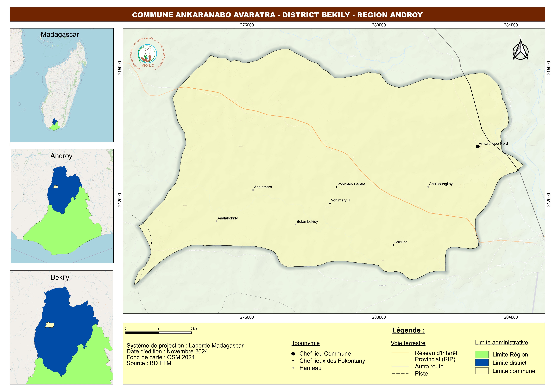Click the Ankaranabo Nord commune marker dot
The image size is (555, 392).
[x=478, y=146]
